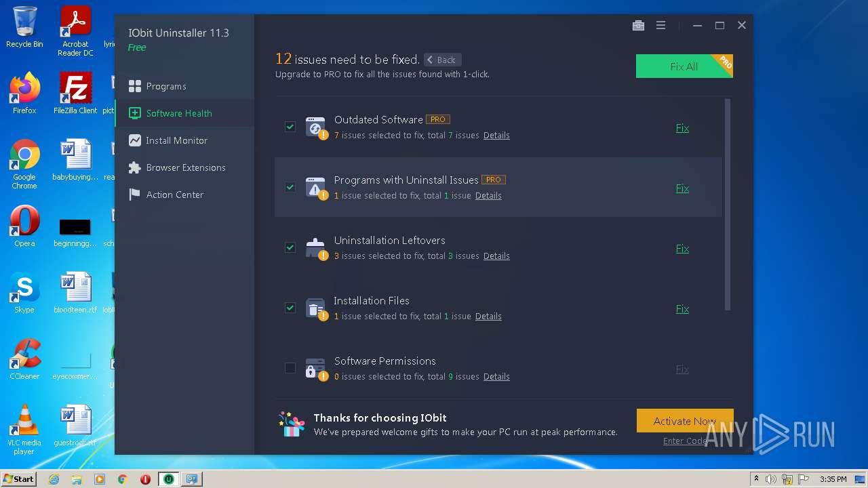Uncheck the Installation Files checkbox
Viewport: 868px width, 488px height.
pos(290,308)
